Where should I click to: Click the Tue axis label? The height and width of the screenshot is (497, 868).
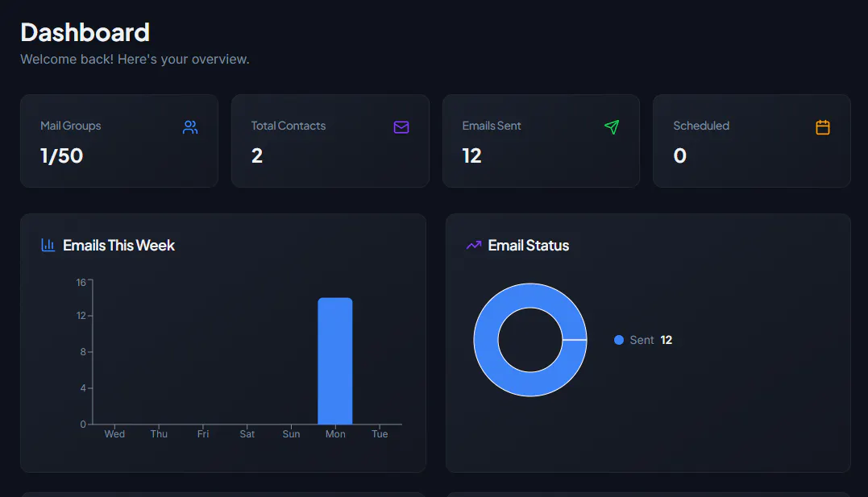pyautogui.click(x=380, y=434)
